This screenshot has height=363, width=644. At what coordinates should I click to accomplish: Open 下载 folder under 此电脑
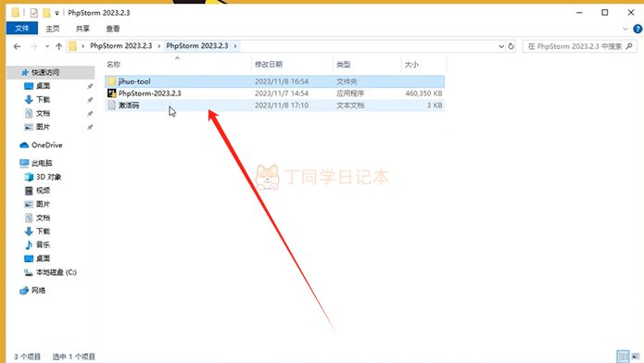tap(43, 232)
